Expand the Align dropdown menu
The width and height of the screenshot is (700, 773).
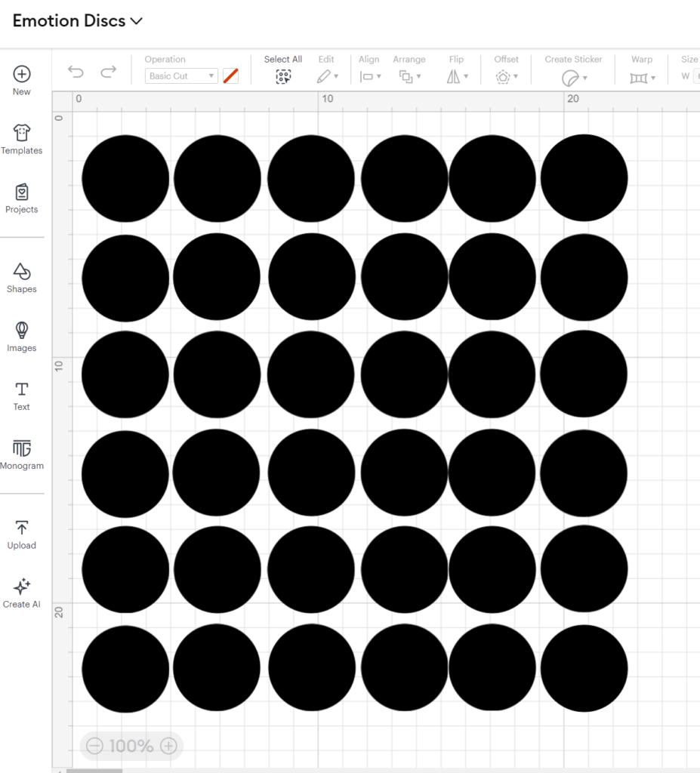[370, 76]
